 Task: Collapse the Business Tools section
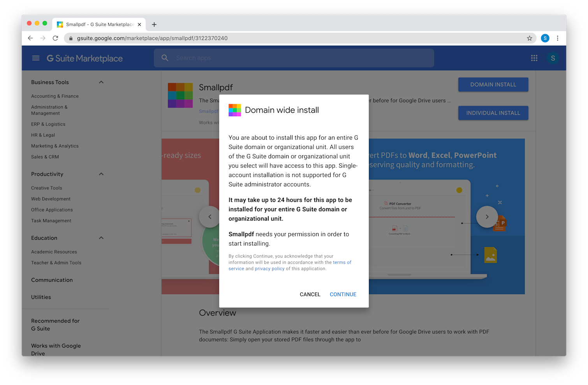[101, 82]
